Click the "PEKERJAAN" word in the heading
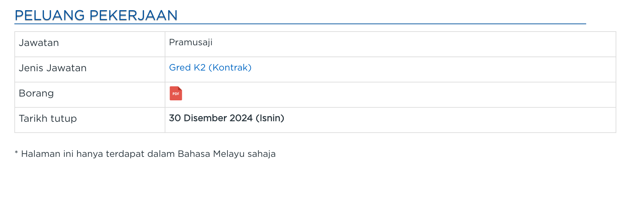Image resolution: width=644 pixels, height=200 pixels. 133,15
